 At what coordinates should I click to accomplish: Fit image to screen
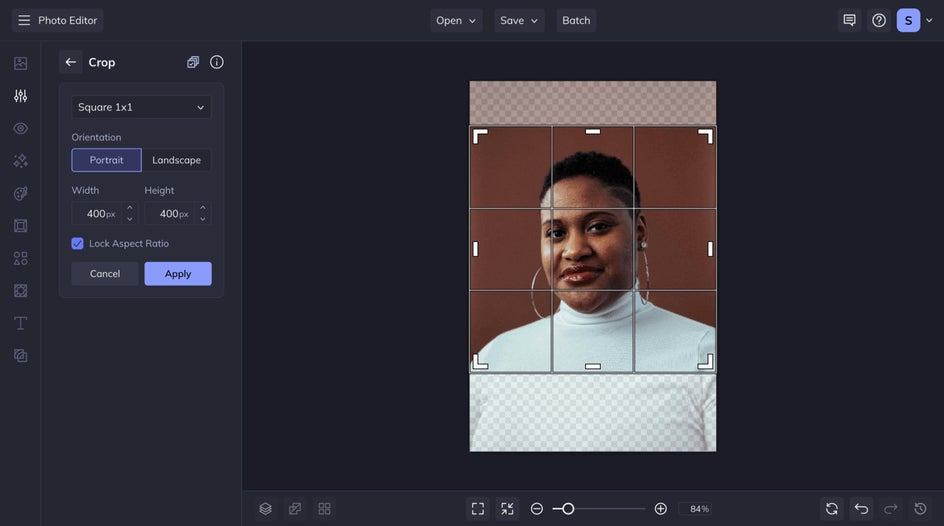[x=478, y=509]
